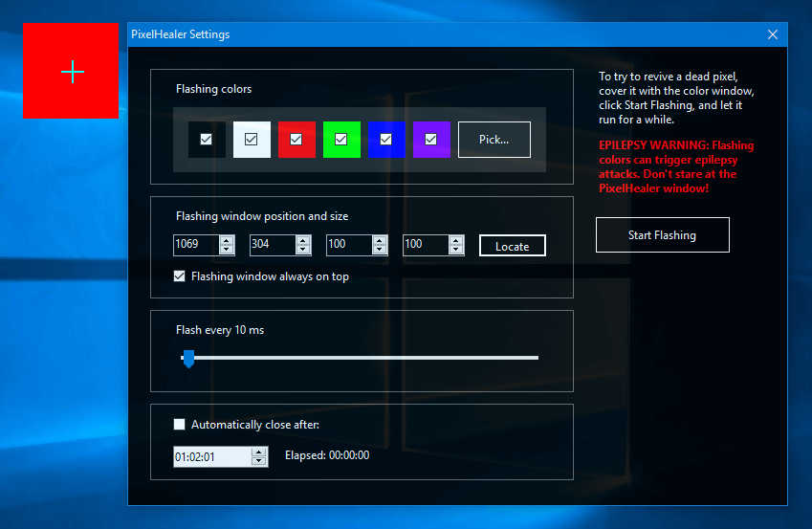
Task: Increase the 304 value with up arrow
Action: pos(303,240)
